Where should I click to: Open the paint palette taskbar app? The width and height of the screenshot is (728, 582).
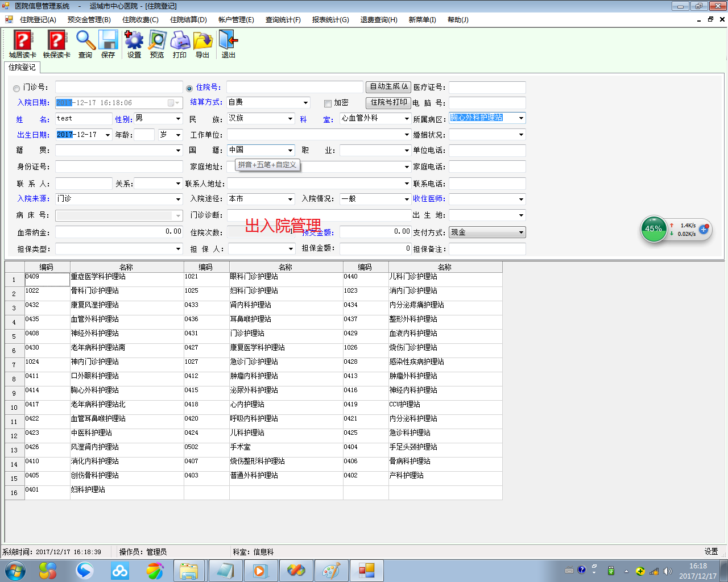click(x=332, y=571)
